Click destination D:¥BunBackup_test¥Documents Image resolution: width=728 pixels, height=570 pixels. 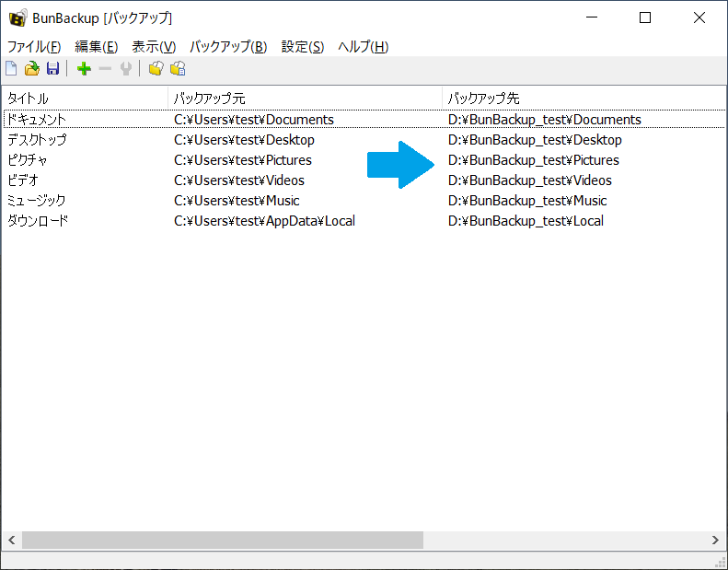545,120
